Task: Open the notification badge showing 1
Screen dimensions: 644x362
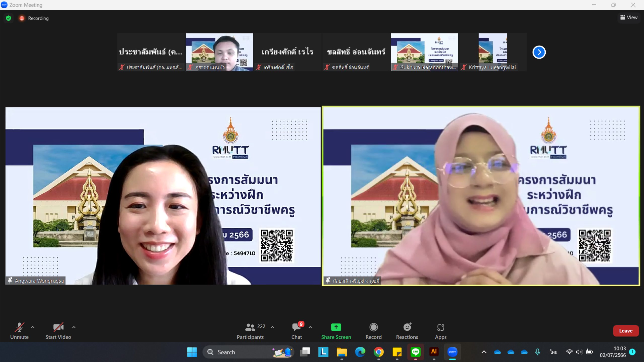Action: pyautogui.click(x=632, y=352)
